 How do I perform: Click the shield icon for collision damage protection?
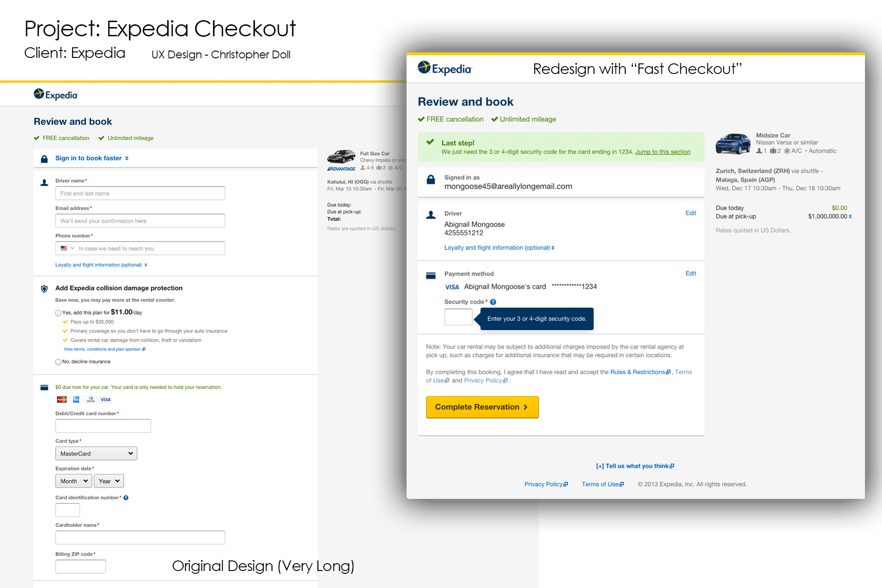44,289
